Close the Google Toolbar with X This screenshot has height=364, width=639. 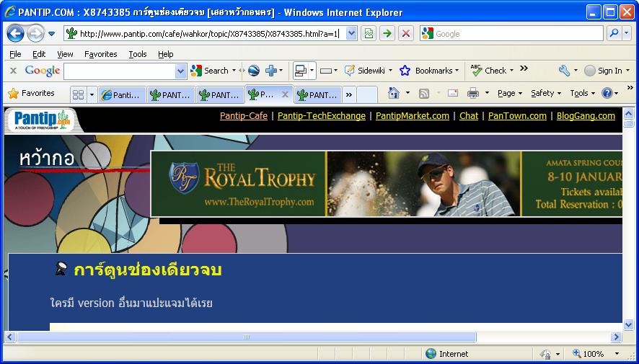pos(13,71)
